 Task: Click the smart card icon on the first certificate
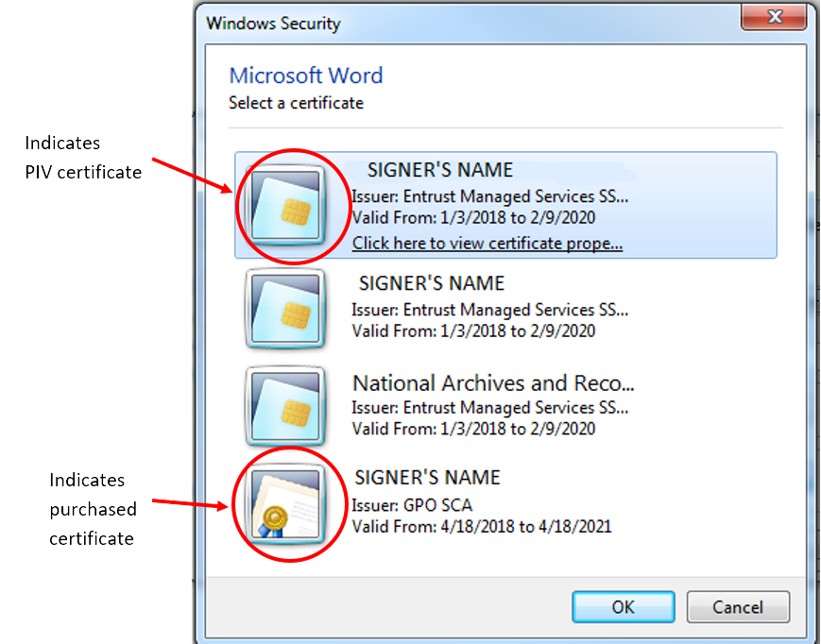(x=288, y=204)
